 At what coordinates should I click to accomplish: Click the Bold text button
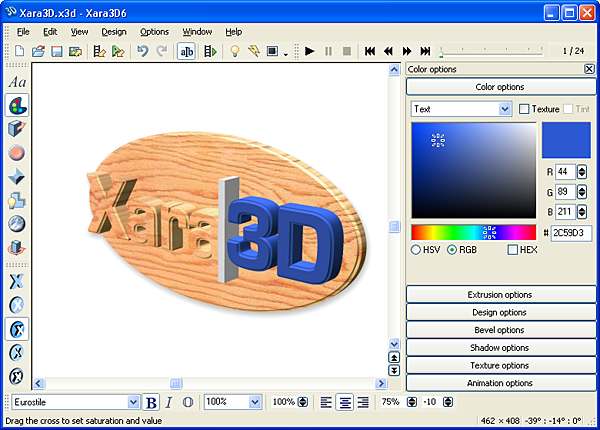click(151, 402)
